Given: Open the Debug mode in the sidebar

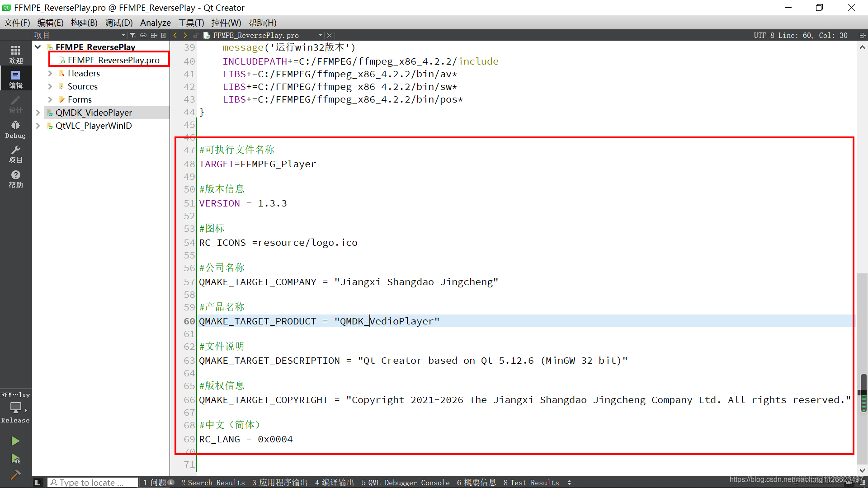Looking at the screenshot, I should pos(15,129).
